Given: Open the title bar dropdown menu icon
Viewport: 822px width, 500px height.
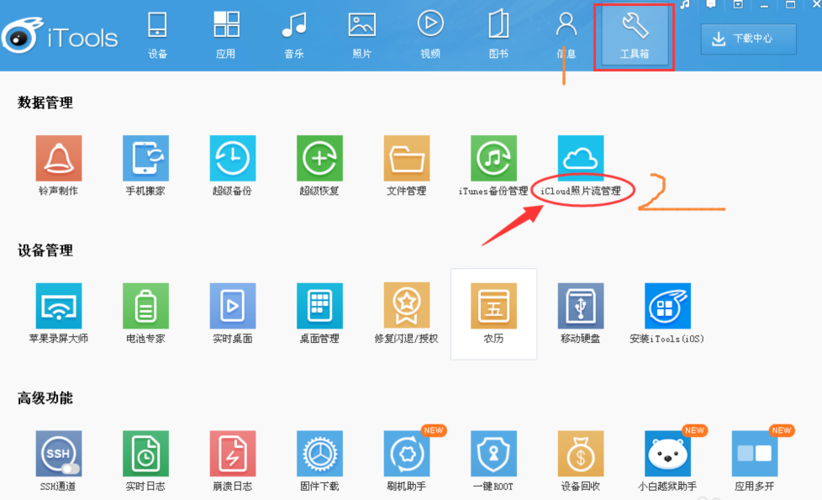Looking at the screenshot, I should click(x=738, y=5).
